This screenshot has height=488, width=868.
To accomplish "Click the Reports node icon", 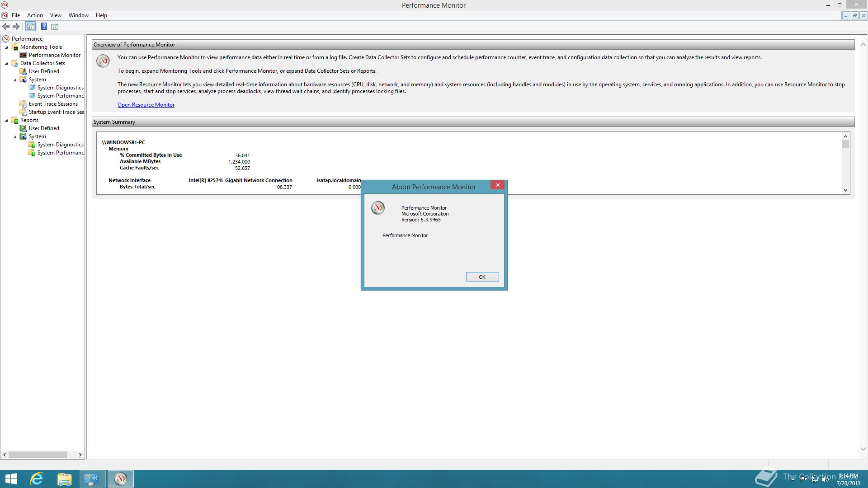I will (14, 120).
